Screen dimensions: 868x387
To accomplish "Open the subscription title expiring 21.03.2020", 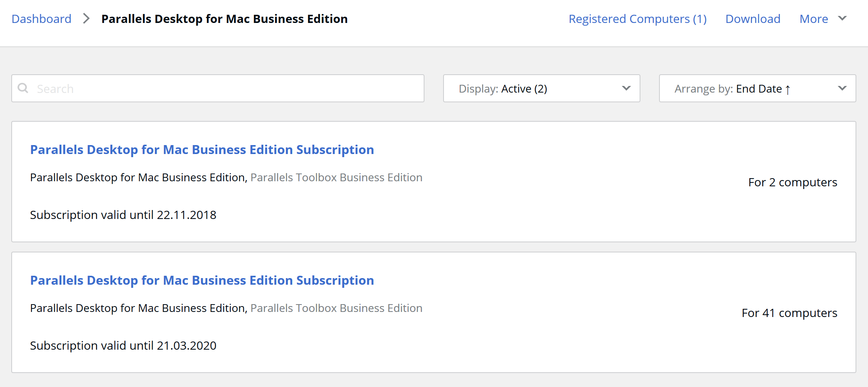I will click(202, 280).
